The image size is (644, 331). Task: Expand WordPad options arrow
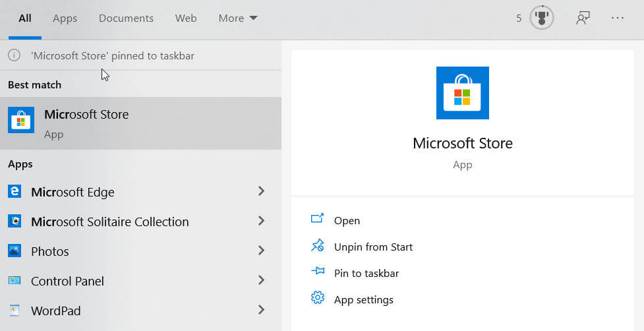pos(261,310)
